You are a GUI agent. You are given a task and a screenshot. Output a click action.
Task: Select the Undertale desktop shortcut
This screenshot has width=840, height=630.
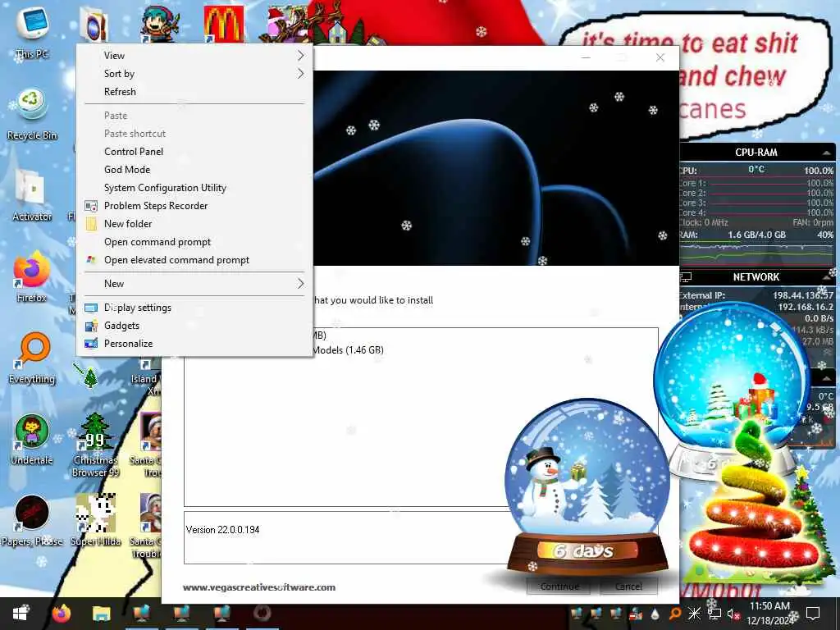point(32,440)
